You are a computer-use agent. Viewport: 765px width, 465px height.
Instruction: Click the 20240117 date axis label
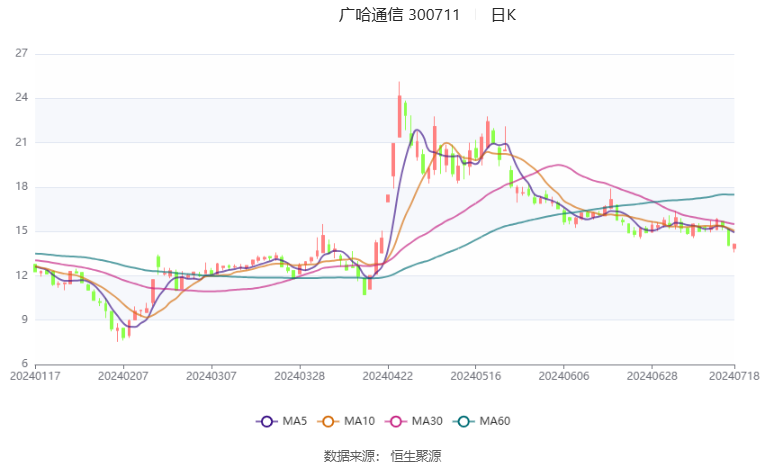(x=35, y=376)
